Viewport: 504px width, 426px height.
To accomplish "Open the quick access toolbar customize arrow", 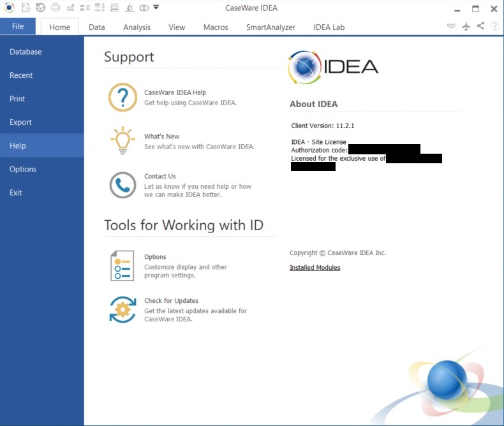I will point(156,7).
